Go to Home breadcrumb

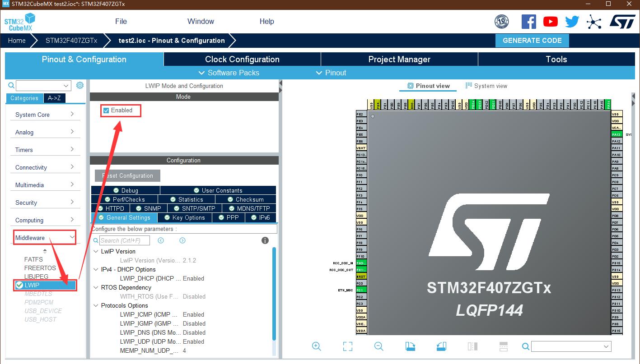coord(17,40)
